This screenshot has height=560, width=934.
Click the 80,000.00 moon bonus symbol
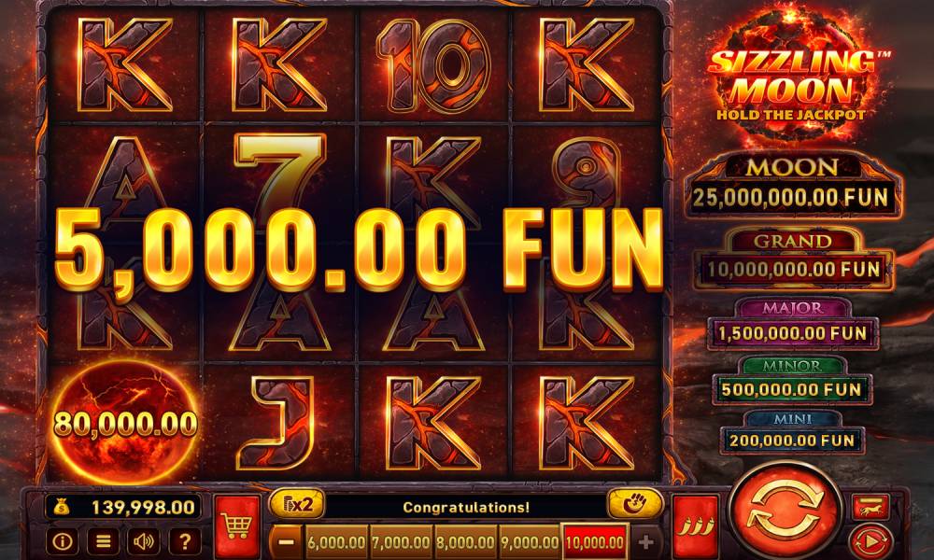[125, 423]
